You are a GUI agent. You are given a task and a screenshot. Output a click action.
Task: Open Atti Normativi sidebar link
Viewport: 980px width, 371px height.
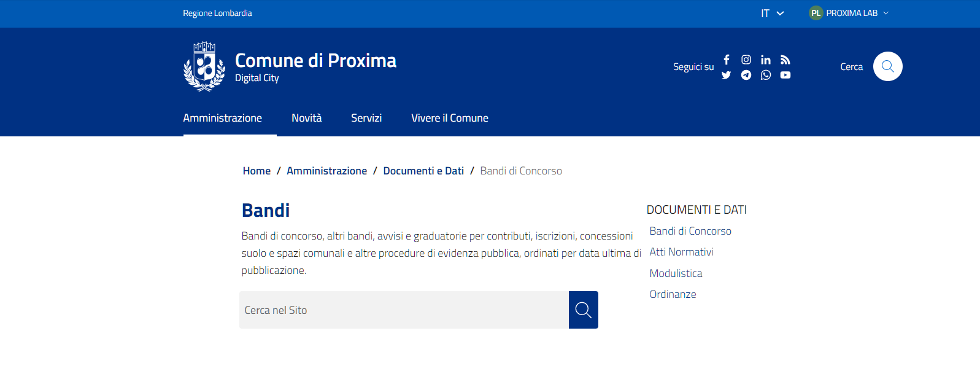681,252
